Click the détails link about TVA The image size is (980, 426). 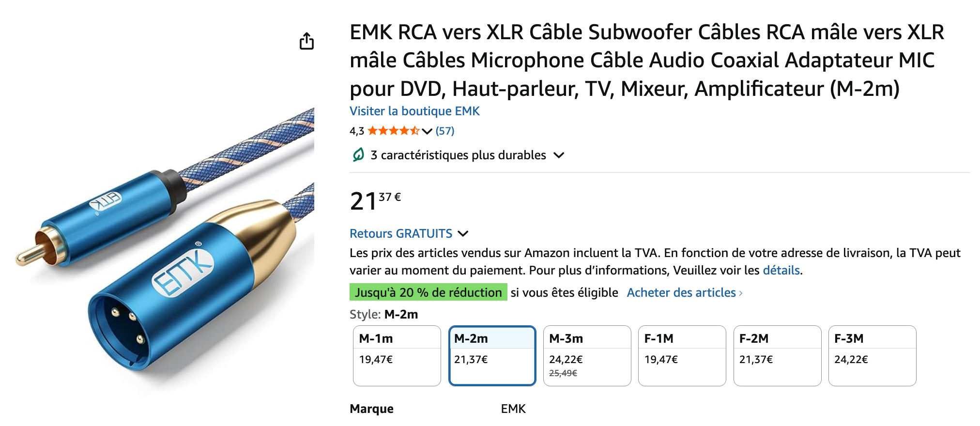(781, 270)
